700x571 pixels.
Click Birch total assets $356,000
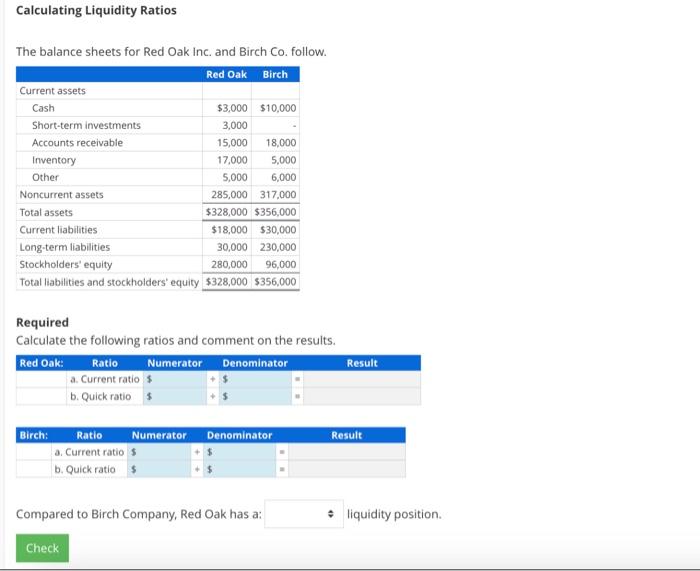coord(275,212)
